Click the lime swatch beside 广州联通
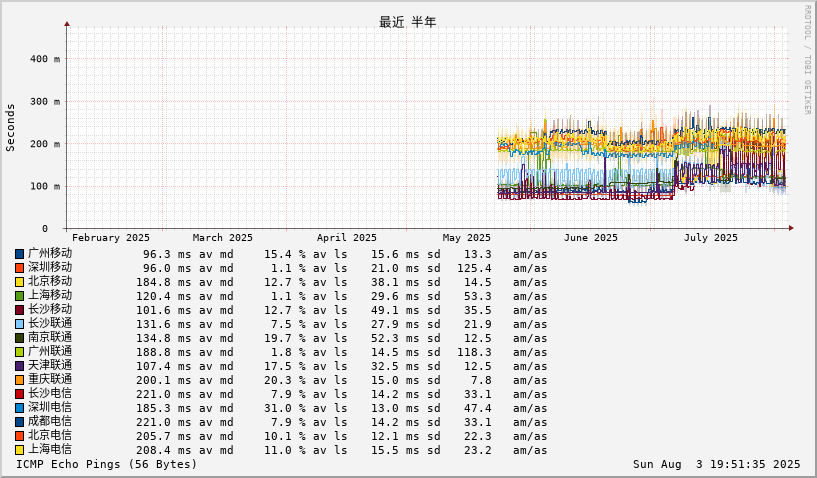 (19, 352)
